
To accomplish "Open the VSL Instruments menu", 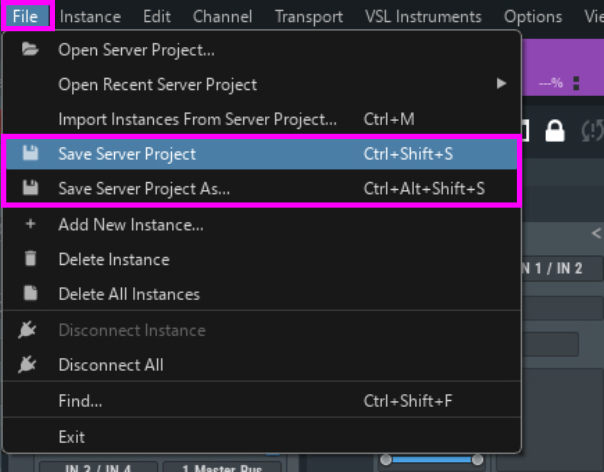I will [423, 16].
